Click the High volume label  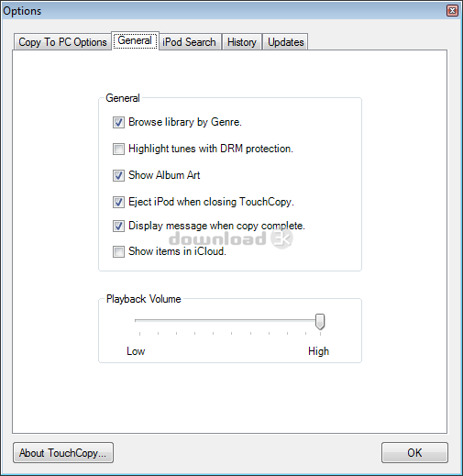pos(318,351)
